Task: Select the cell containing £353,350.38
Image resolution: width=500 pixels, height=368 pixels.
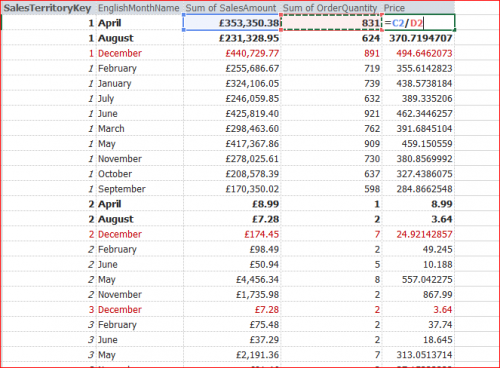Action: coord(232,23)
